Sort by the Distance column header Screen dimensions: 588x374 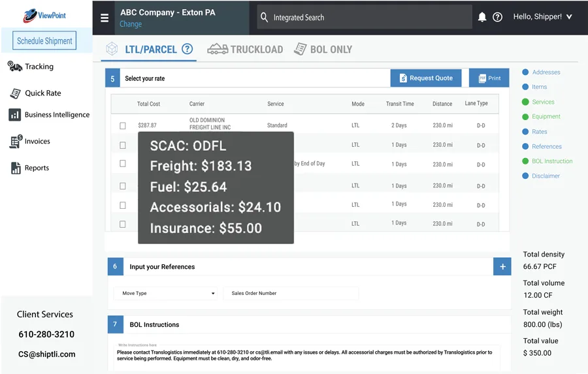pos(442,104)
